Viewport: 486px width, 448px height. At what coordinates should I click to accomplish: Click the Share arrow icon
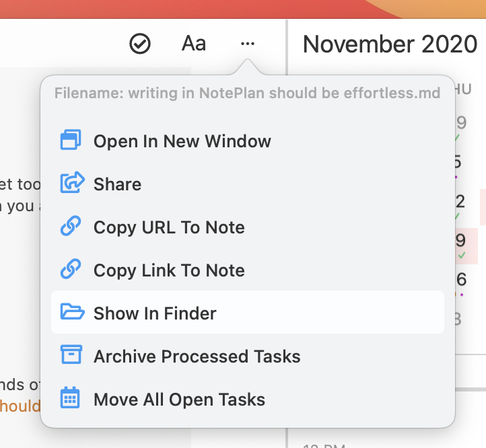(x=72, y=182)
